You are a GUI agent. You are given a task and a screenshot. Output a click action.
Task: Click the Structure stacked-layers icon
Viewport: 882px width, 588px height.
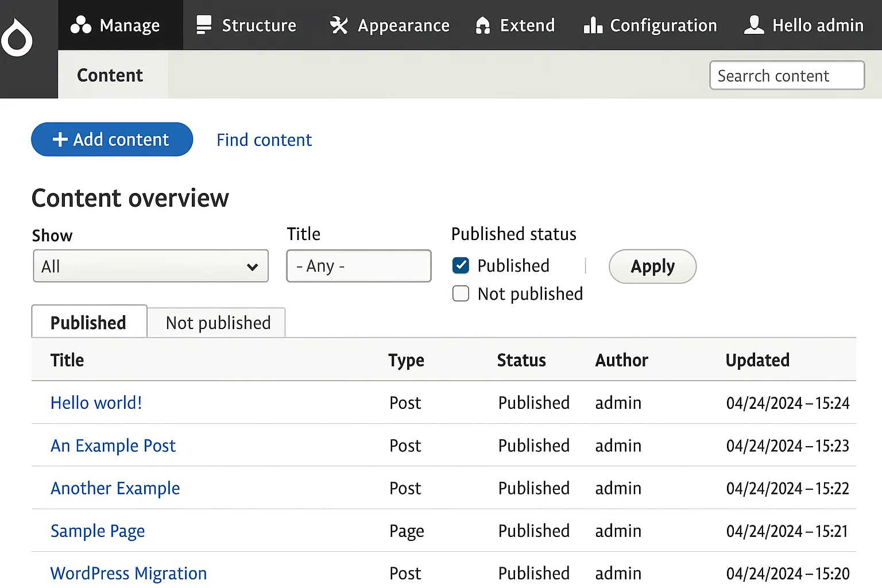[204, 25]
